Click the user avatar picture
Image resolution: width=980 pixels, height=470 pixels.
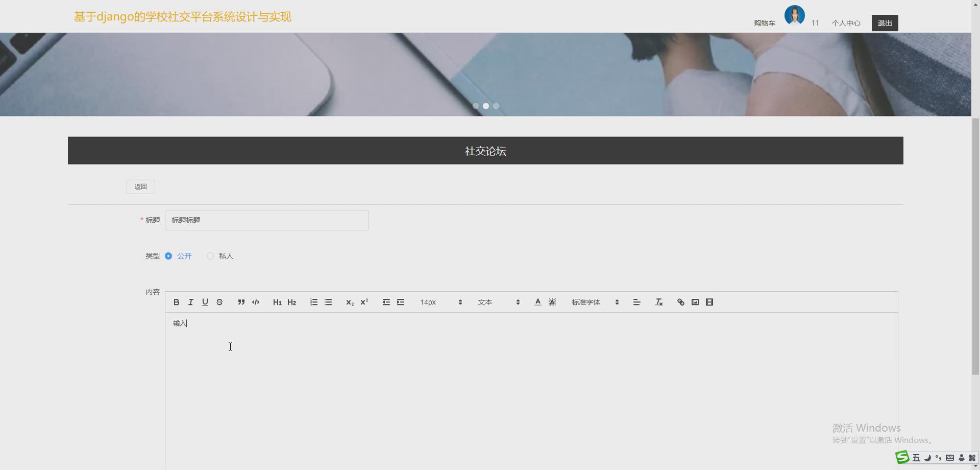(x=795, y=15)
